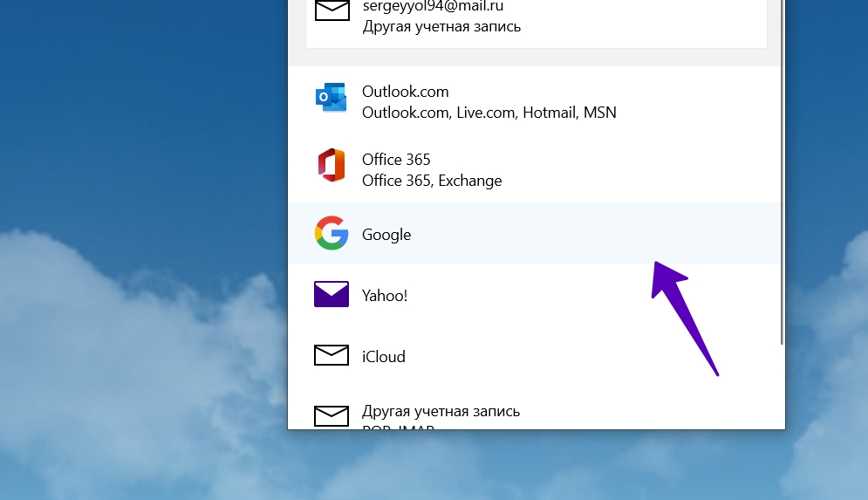Click the Outlook.com blue envelope icon

click(331, 98)
